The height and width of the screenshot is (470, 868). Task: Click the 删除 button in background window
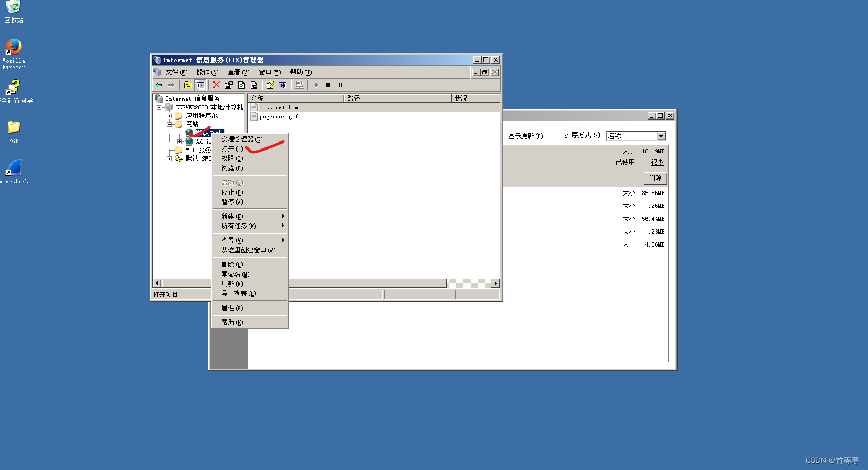[655, 178]
